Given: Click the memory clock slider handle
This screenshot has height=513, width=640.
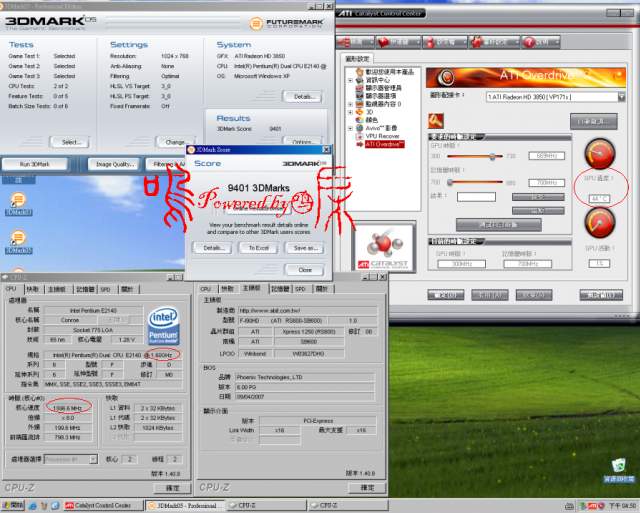Looking at the screenshot, I should 450,182.
